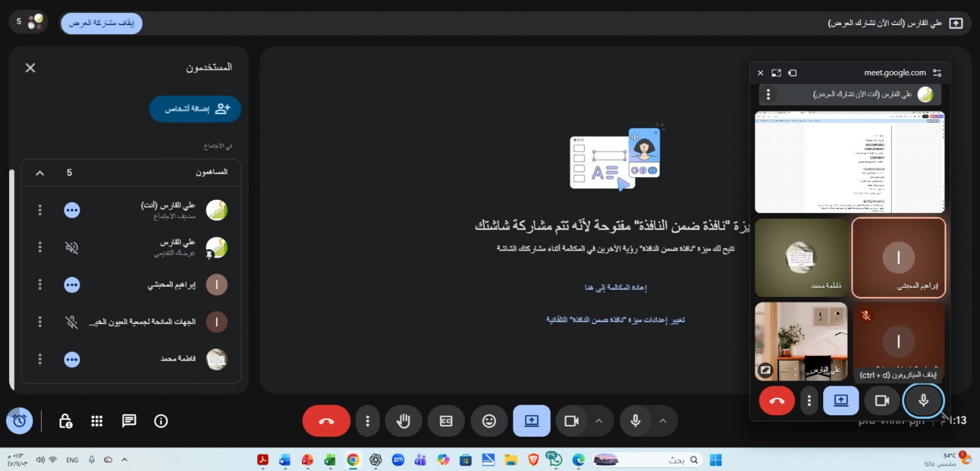Open the meeting details info icon
Viewport: 980px width, 471px height.
(x=161, y=421)
